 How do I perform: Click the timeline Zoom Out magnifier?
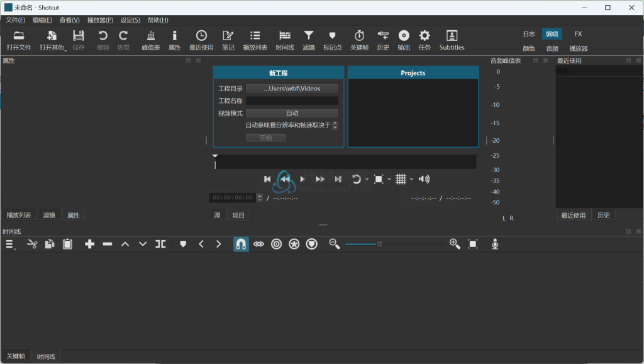[x=335, y=244]
